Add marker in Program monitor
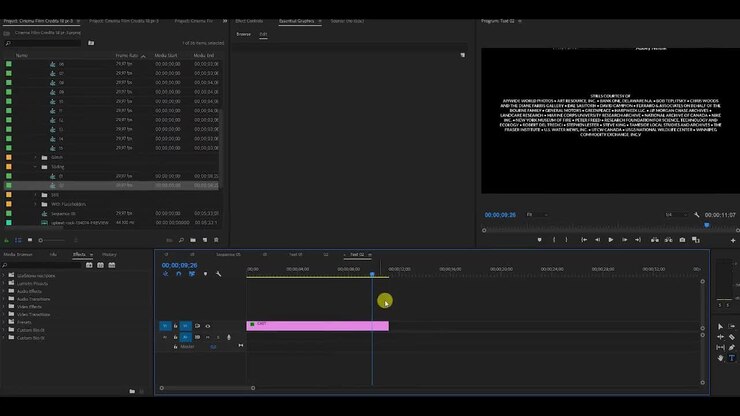This screenshot has height=416, width=740. click(x=539, y=240)
